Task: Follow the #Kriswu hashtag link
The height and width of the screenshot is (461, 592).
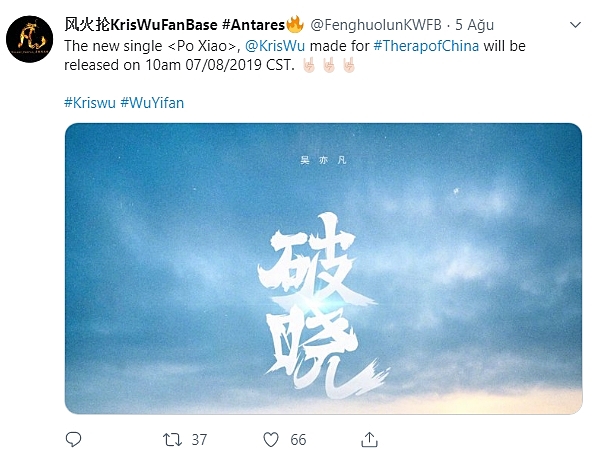Action: click(x=90, y=103)
